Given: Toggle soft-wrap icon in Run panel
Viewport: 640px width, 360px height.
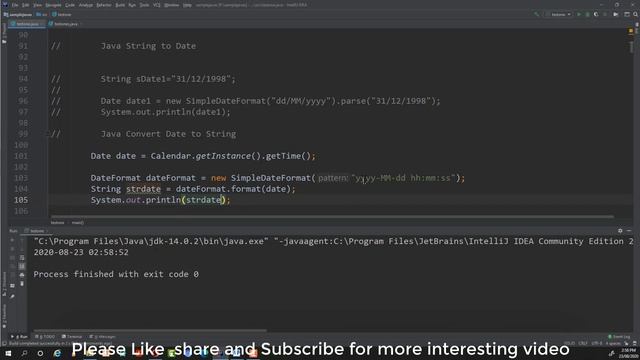Looking at the screenshot, I should pos(22,258).
